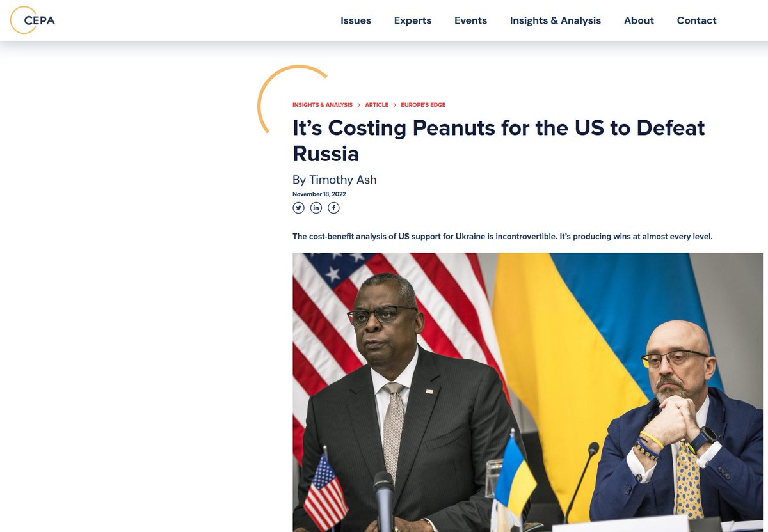This screenshot has height=532, width=768.
Task: Go to the Contact page
Action: 696,20
